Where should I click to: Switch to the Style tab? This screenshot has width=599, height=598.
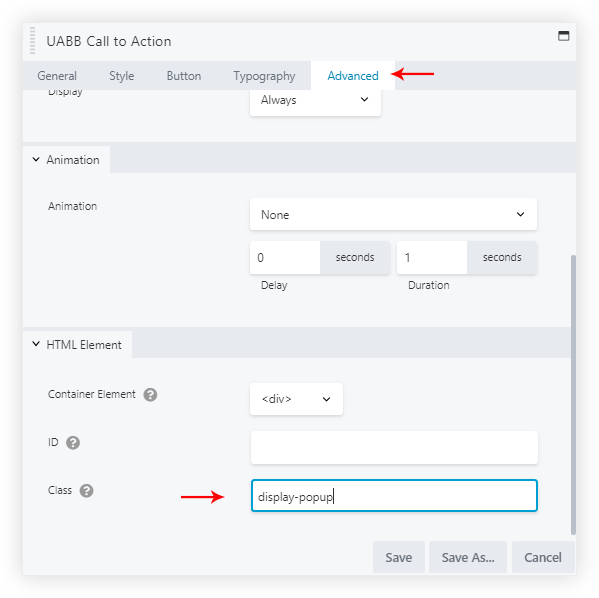click(121, 76)
